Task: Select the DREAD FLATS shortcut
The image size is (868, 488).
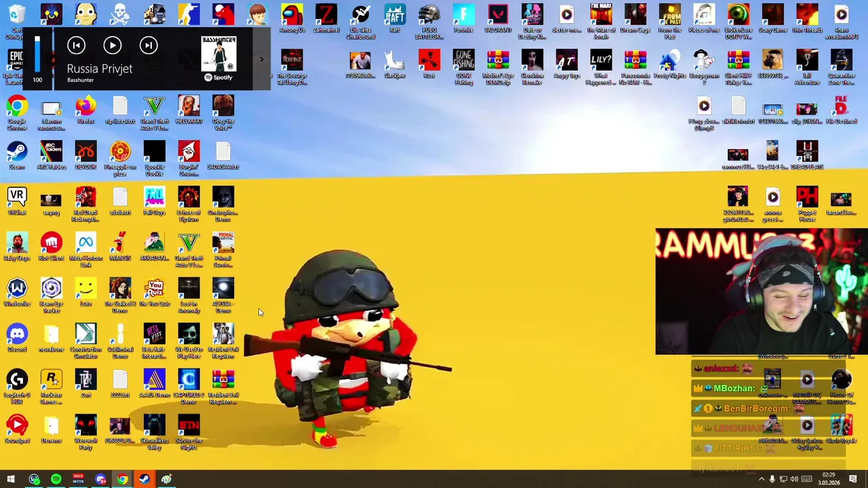Action: 807,157
